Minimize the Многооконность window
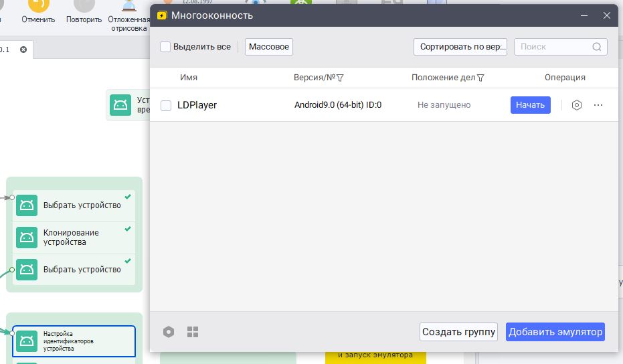The image size is (623, 364). click(584, 15)
